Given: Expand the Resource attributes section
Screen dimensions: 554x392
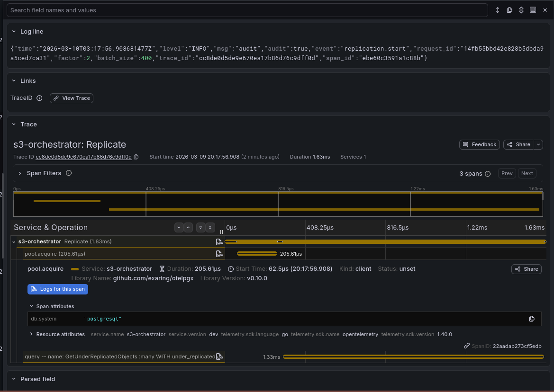Looking at the screenshot, I should tap(31, 334).
